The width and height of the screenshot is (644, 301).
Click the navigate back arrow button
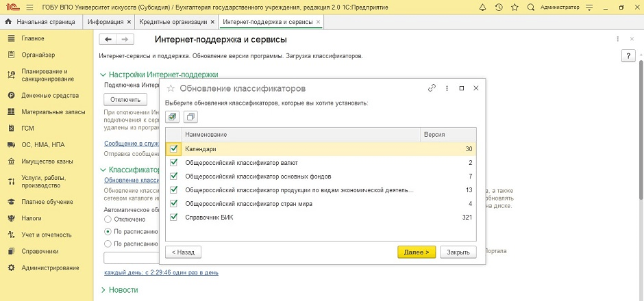point(108,39)
